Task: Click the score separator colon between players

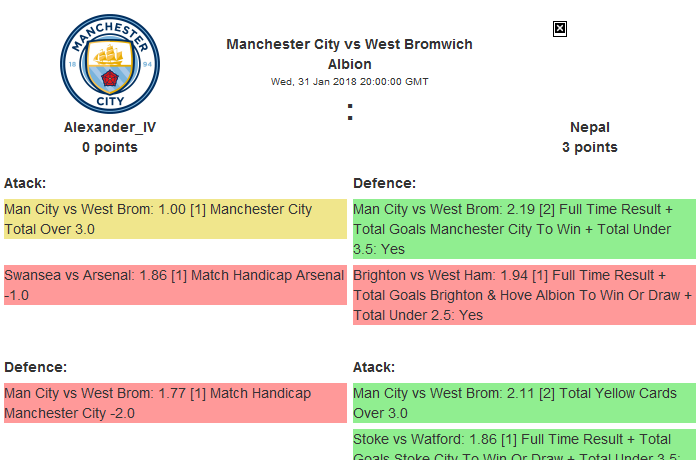Action: point(350,113)
